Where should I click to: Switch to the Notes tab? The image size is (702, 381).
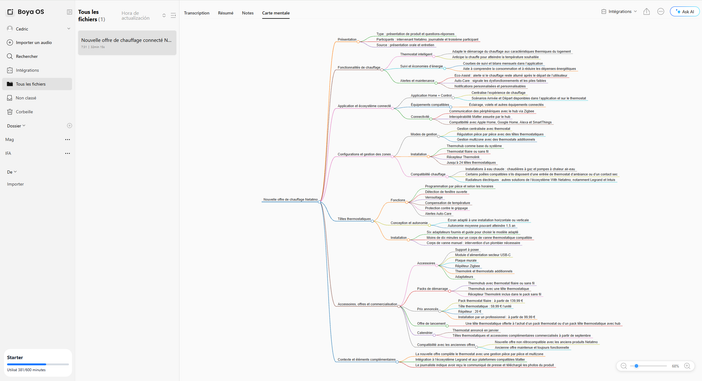click(x=248, y=13)
